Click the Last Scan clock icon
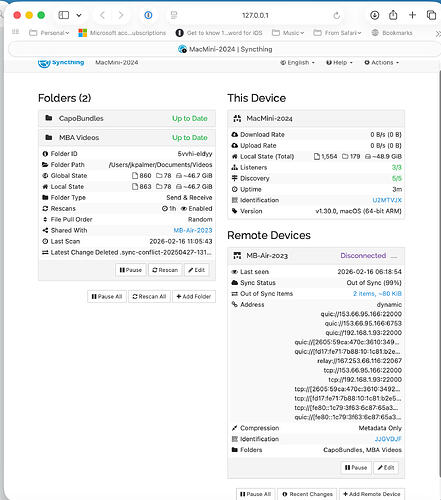441x500 pixels. 45,241
